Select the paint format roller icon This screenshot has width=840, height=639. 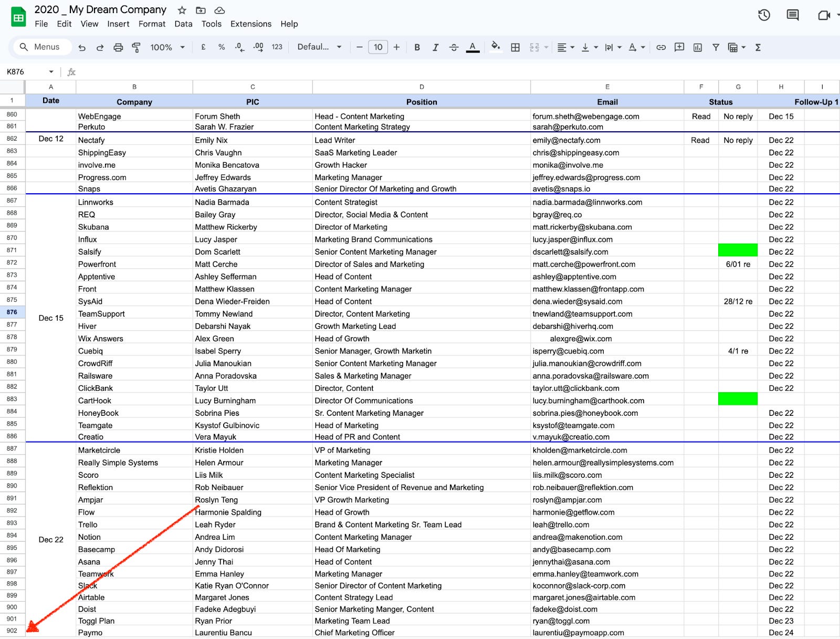coord(136,47)
